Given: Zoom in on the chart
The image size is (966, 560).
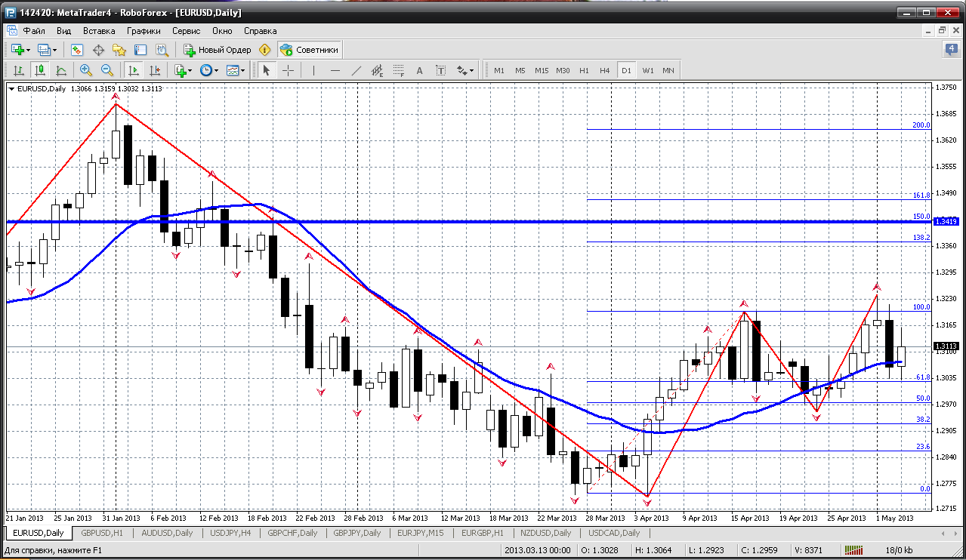Looking at the screenshot, I should [x=86, y=70].
